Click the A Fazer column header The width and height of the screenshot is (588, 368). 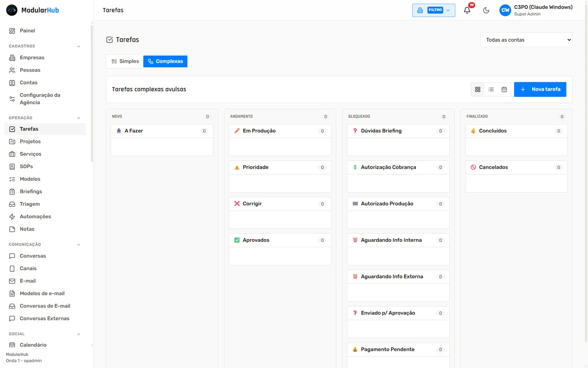click(x=162, y=131)
